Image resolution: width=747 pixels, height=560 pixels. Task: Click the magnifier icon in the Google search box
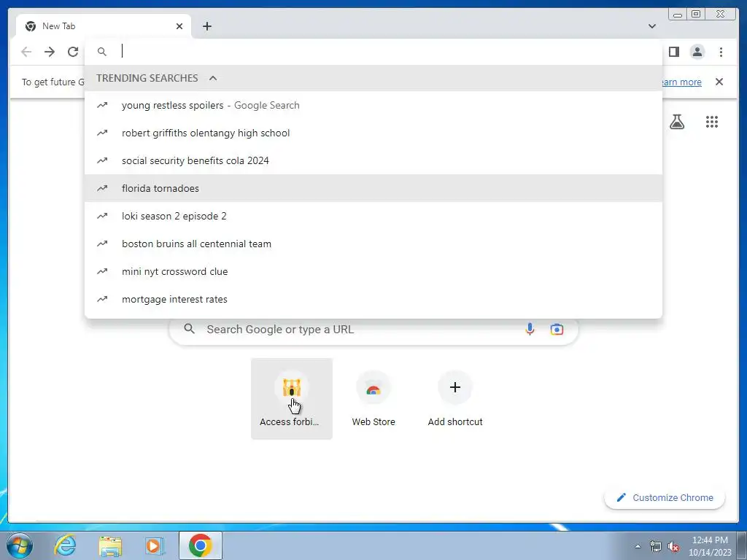pyautogui.click(x=189, y=329)
